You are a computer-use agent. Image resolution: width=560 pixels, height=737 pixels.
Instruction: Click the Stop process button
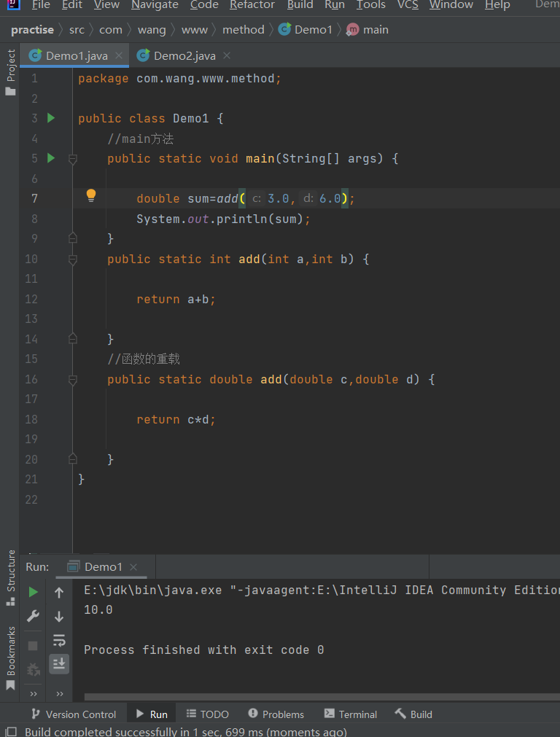(33, 646)
